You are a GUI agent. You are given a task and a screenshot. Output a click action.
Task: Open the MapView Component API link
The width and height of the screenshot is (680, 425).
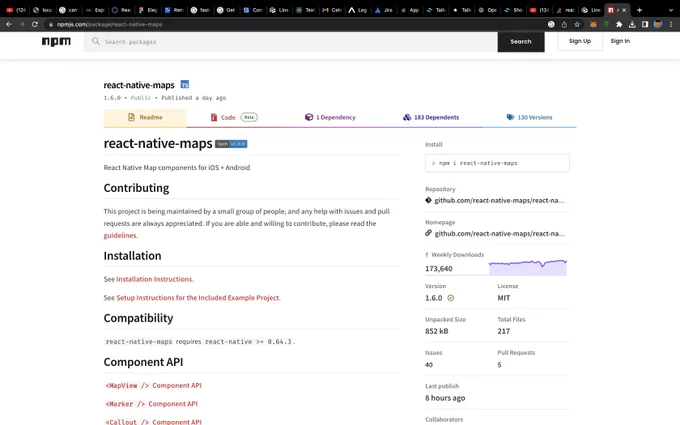click(154, 386)
